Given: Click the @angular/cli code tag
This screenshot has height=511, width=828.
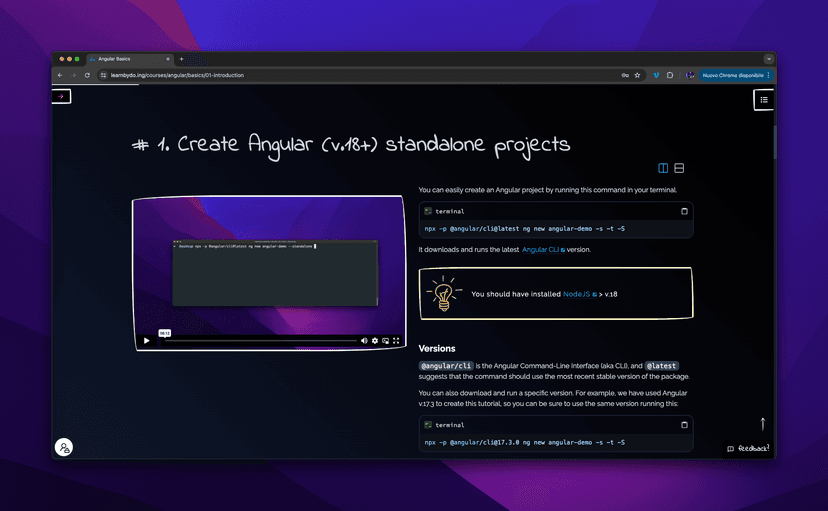Looking at the screenshot, I should [446, 366].
